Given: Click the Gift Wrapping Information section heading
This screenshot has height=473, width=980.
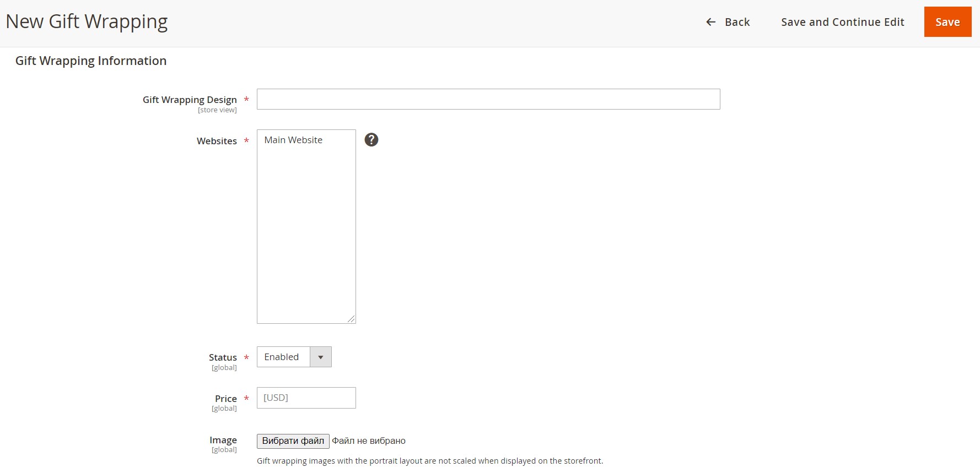Looking at the screenshot, I should click(x=91, y=61).
